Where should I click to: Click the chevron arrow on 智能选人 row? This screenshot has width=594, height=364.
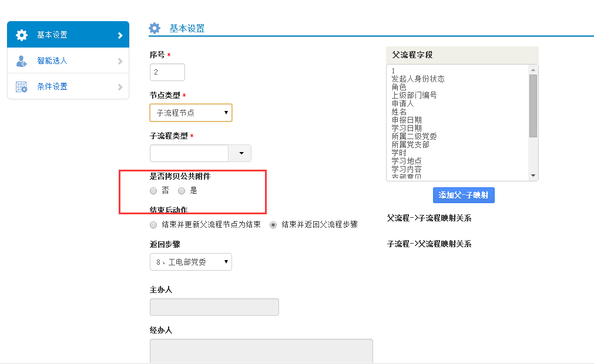pos(120,61)
